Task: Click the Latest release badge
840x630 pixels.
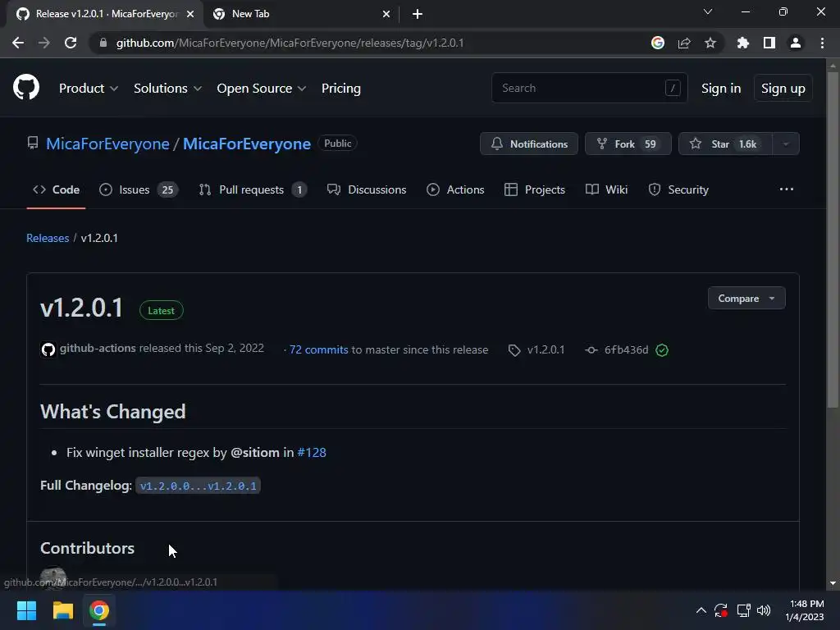Action: (x=162, y=311)
